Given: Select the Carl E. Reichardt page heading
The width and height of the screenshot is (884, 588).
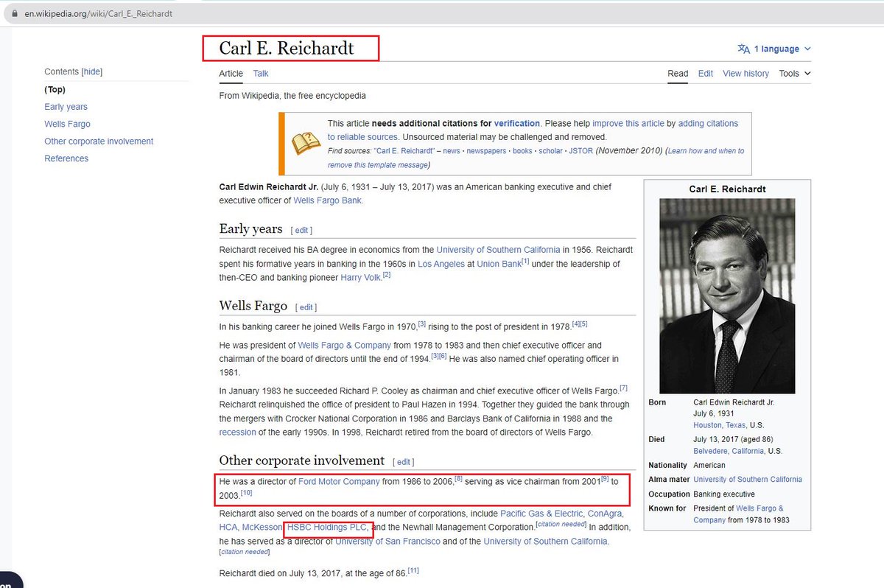Looking at the screenshot, I should [287, 49].
